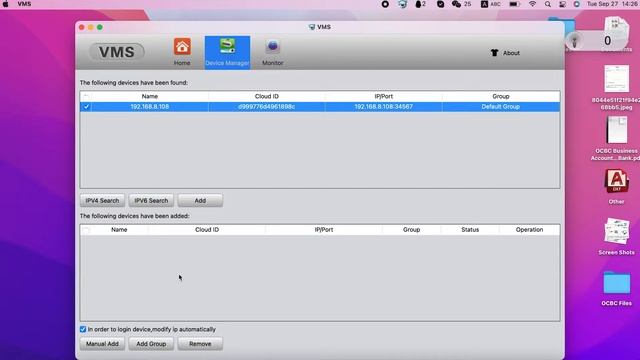This screenshot has height=360, width=640.
Task: Open Spotlight search icon
Action: [548, 4]
